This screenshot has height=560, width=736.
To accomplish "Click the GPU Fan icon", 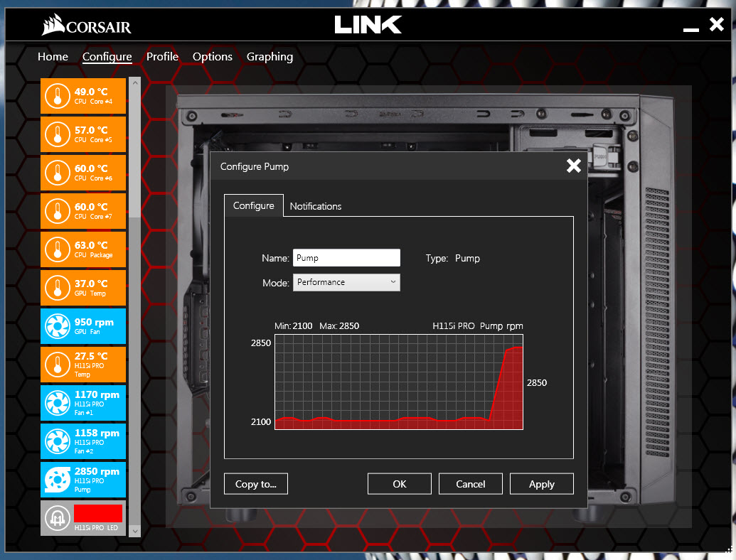I will pyautogui.click(x=58, y=326).
